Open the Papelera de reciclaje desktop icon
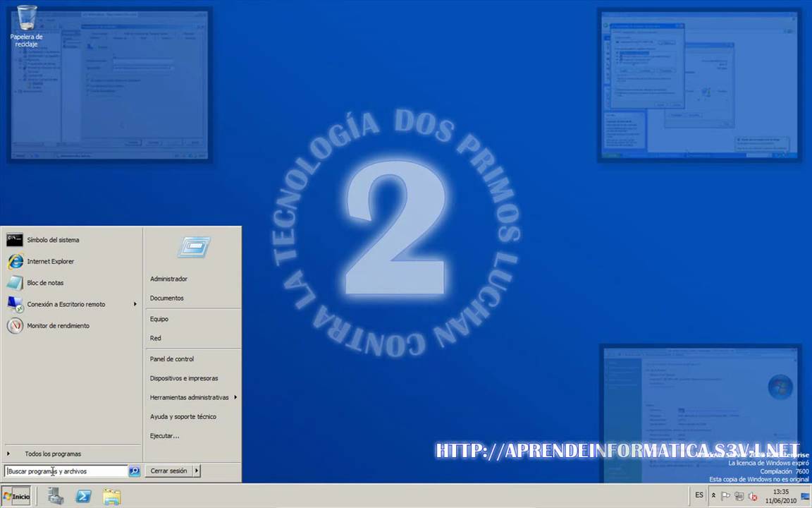This screenshot has height=508, width=812. tap(26, 25)
